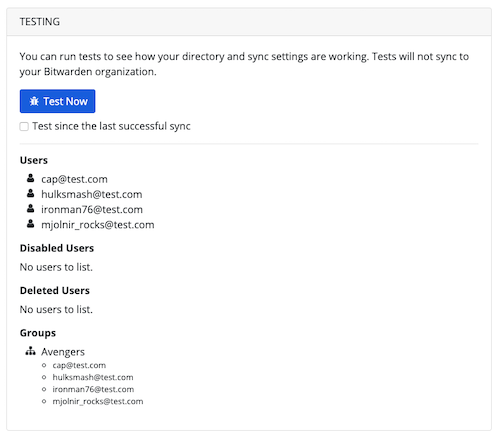Viewport: 500px width, 439px height.
Task: Click the TESTING section header
Action: click(x=40, y=22)
